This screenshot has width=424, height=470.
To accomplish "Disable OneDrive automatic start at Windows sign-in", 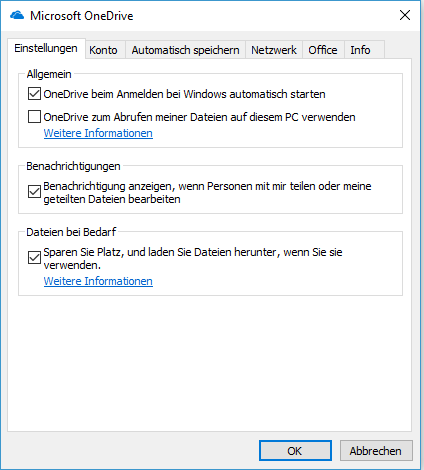I will coord(34,94).
